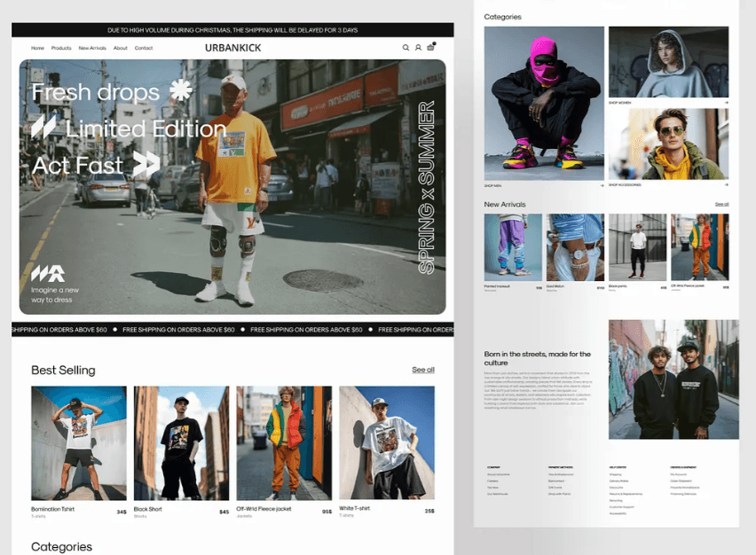Screen dimensions: 756x555
Task: Click the URBANKICK logo title
Action: (232, 48)
